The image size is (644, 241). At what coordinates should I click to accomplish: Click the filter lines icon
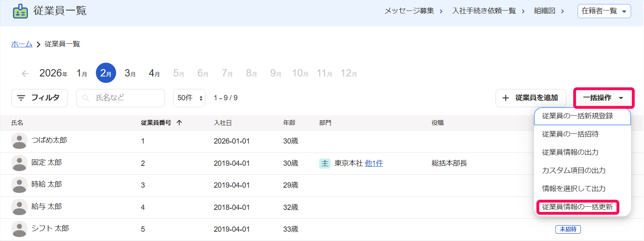pyautogui.click(x=21, y=98)
